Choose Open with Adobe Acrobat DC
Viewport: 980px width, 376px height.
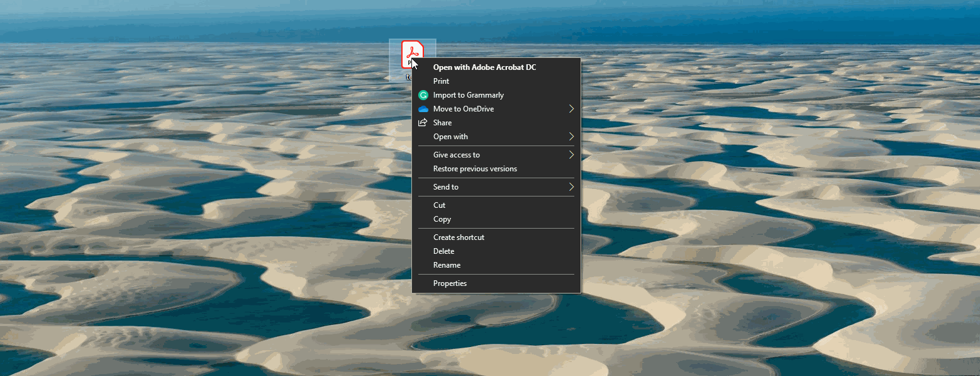496,67
